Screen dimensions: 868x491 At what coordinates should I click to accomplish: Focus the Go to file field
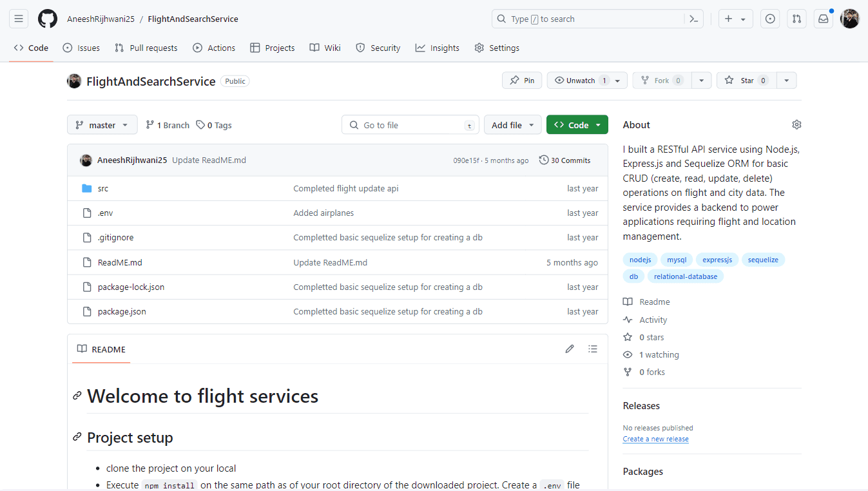coord(410,125)
